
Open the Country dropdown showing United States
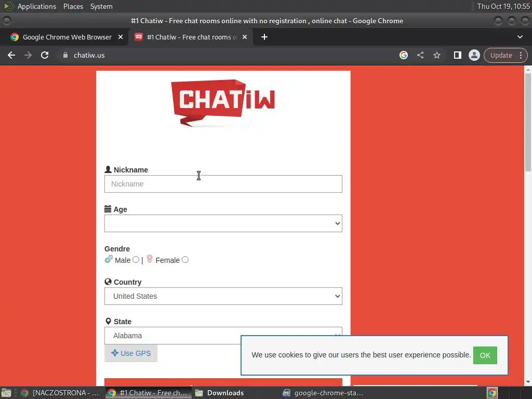pyautogui.click(x=223, y=296)
